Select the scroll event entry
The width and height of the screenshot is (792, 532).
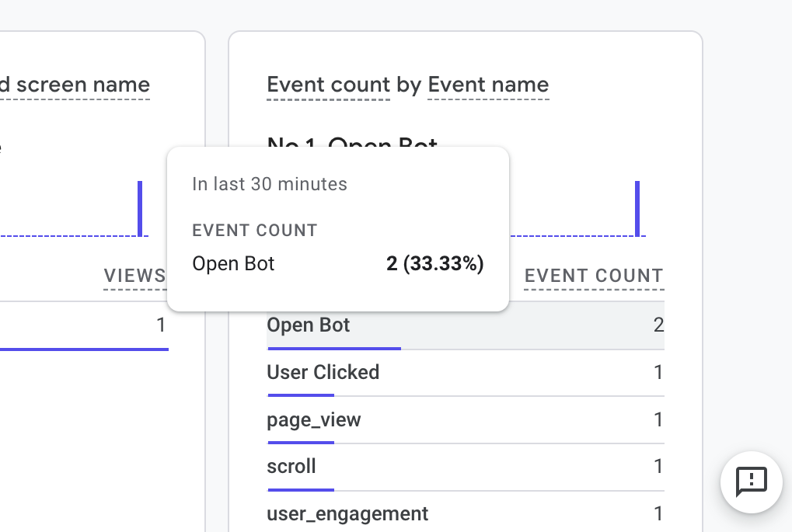coord(290,466)
